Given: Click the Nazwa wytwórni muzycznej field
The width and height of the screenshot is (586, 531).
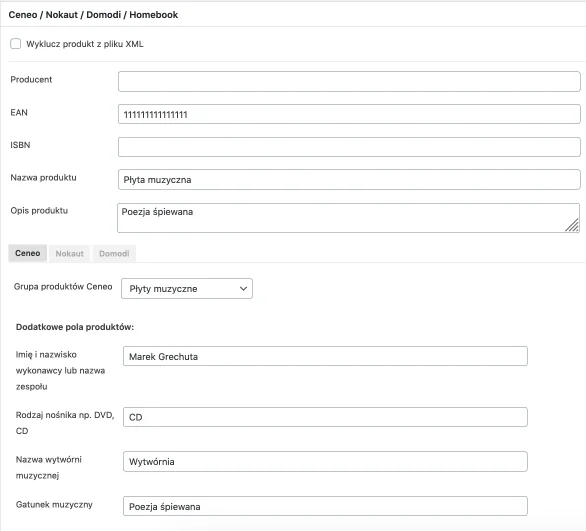Looking at the screenshot, I should pos(325,461).
